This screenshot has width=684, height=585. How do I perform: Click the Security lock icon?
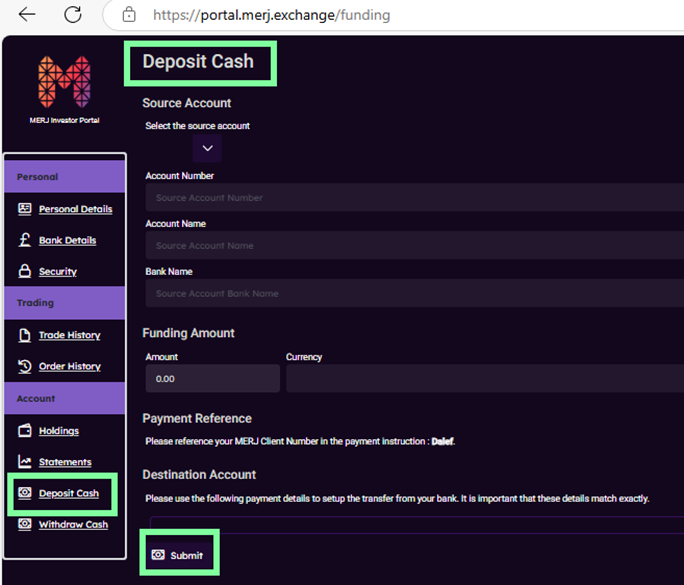[x=25, y=271]
